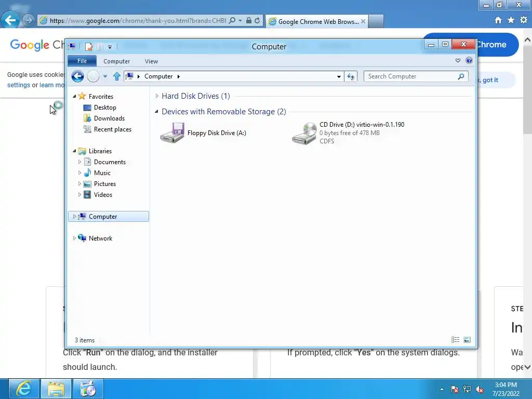Select the Floppy Disk Drive (A:) icon
The height and width of the screenshot is (399, 532).
coord(172,132)
